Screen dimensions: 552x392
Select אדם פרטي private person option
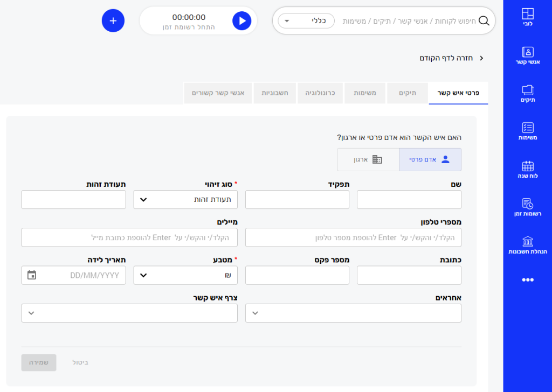coord(430,160)
